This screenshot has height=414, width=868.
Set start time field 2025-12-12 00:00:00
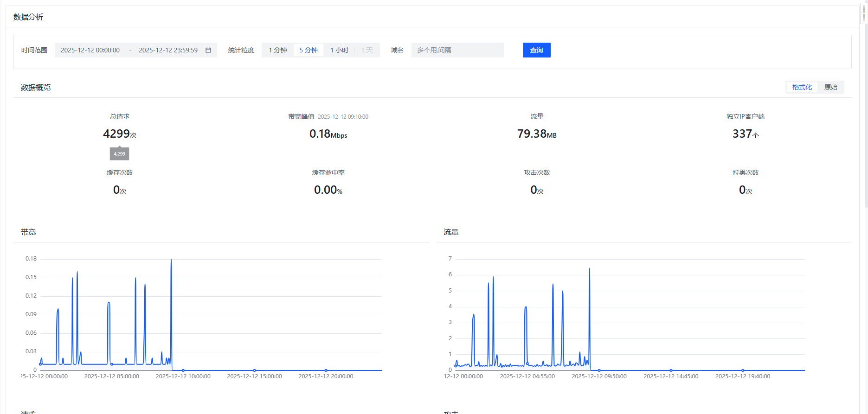[x=90, y=50]
